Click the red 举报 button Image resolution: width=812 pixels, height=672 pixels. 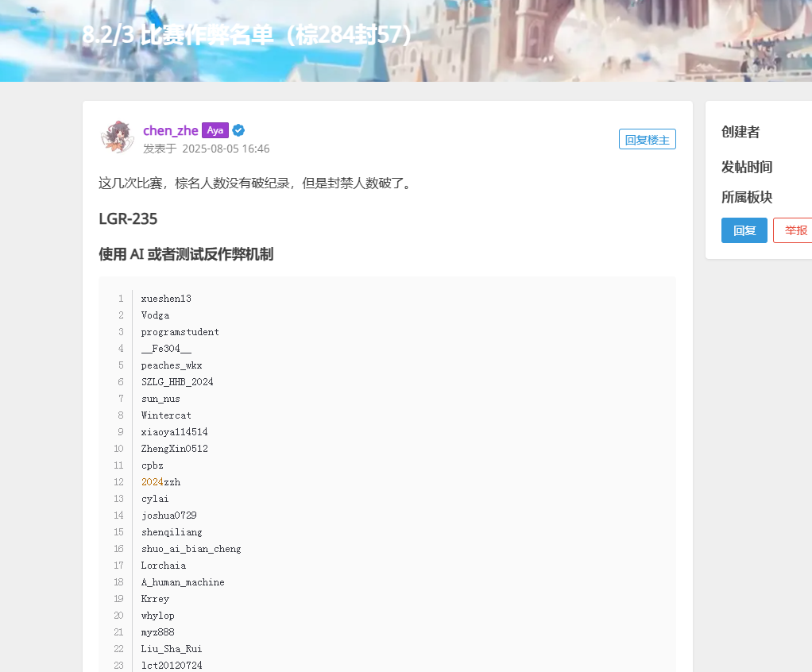(795, 230)
